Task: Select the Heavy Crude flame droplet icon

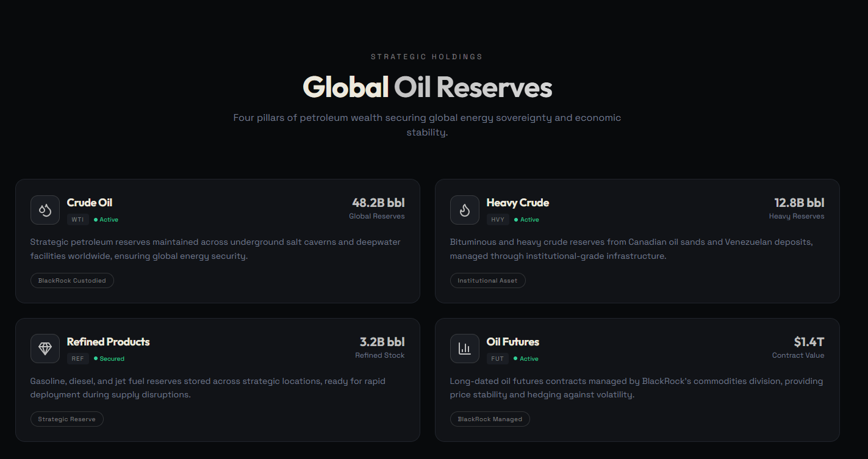Action: (x=464, y=209)
